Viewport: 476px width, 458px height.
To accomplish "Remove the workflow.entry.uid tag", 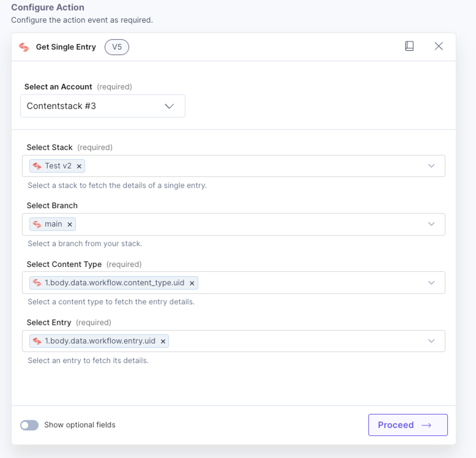I will pyautogui.click(x=163, y=342).
